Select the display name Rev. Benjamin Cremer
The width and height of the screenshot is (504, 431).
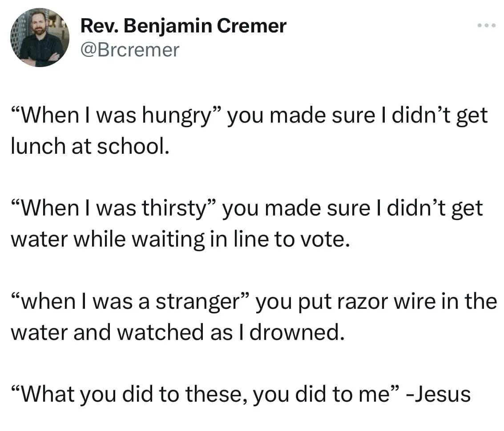[x=183, y=26]
